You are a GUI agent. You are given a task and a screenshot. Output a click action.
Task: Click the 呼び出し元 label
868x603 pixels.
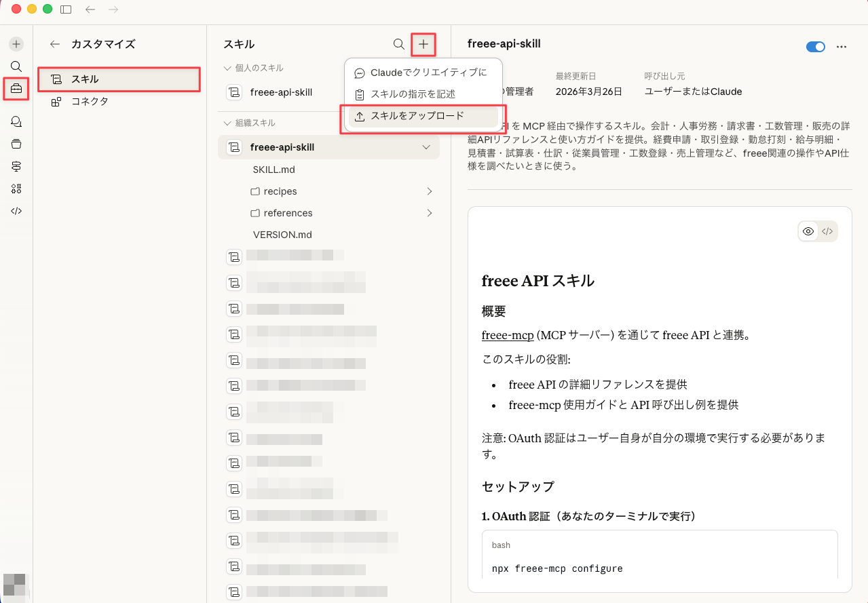(x=664, y=76)
